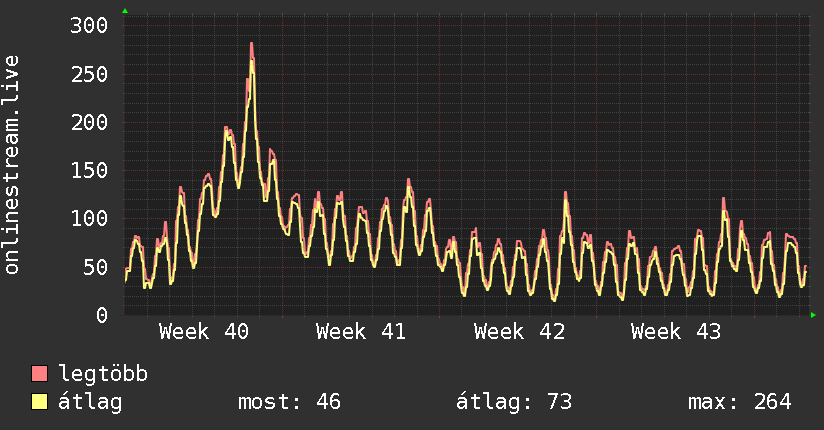Click the 300 y-axis value
Image resolution: width=824 pixels, height=430 pixels.
point(89,25)
